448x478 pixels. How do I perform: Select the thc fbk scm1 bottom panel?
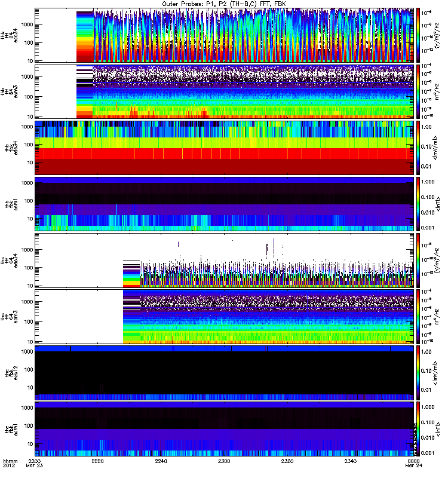pyautogui.click(x=224, y=429)
